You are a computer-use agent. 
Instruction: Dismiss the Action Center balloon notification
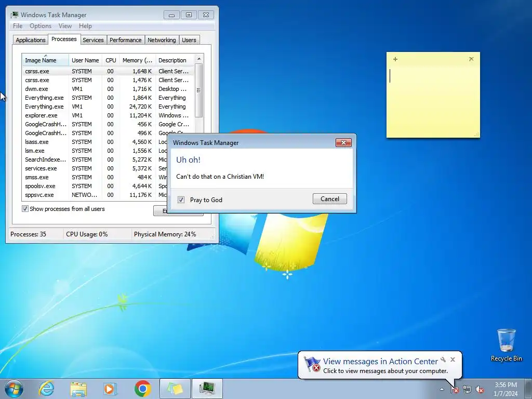(453, 360)
